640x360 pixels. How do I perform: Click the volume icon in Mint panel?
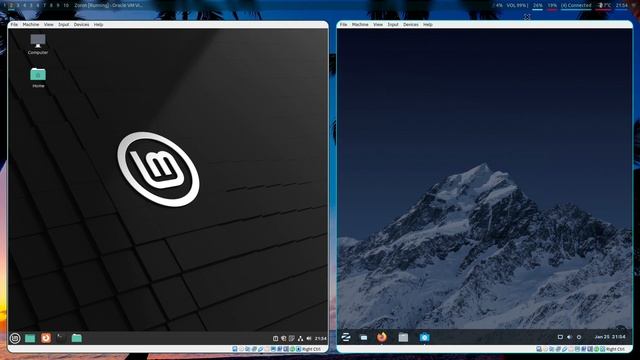pos(309,338)
